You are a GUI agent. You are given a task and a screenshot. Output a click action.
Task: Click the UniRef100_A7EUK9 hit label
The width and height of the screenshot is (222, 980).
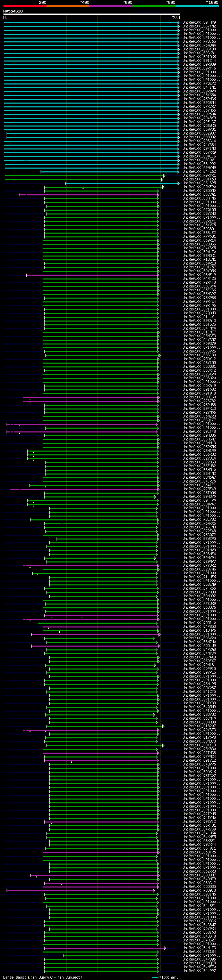[x=199, y=604]
